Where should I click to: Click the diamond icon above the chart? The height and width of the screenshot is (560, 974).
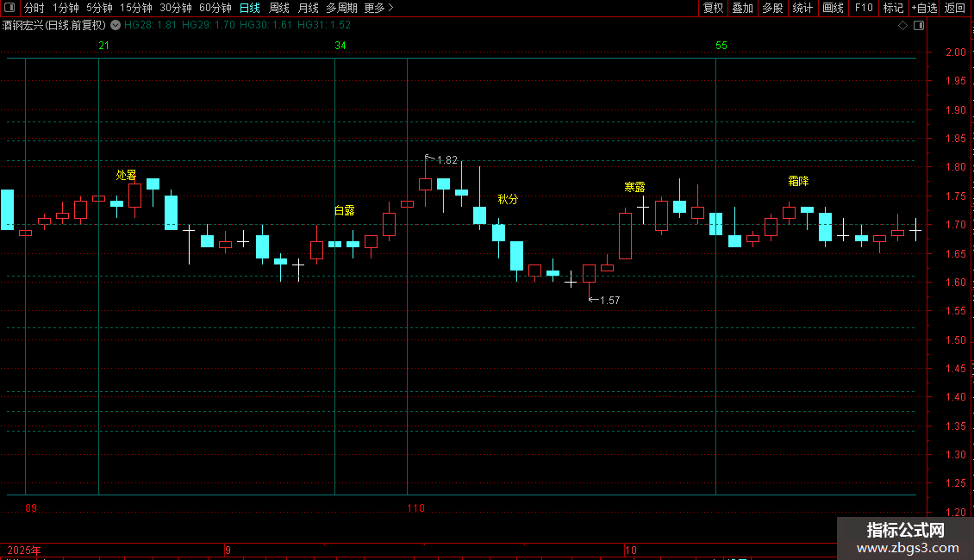902,26
